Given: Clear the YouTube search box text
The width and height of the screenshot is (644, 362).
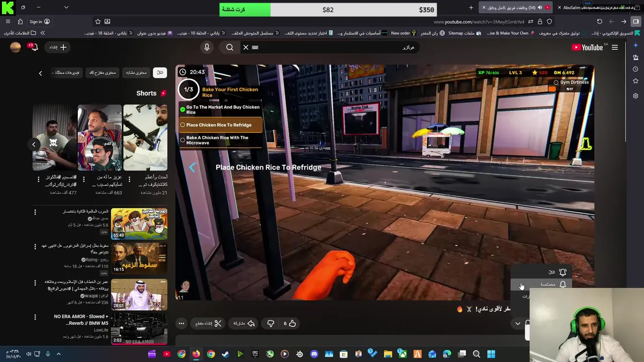Looking at the screenshot, I should pos(246,47).
